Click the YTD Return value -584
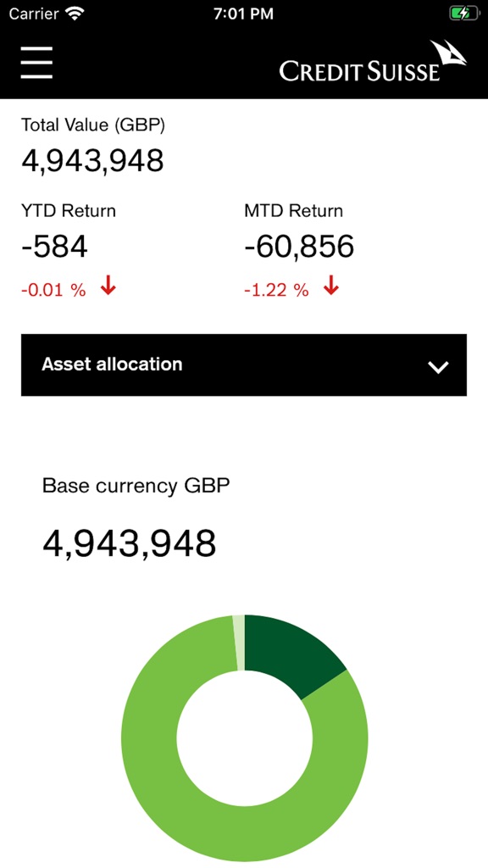Screen dimensions: 488x868 tap(55, 246)
